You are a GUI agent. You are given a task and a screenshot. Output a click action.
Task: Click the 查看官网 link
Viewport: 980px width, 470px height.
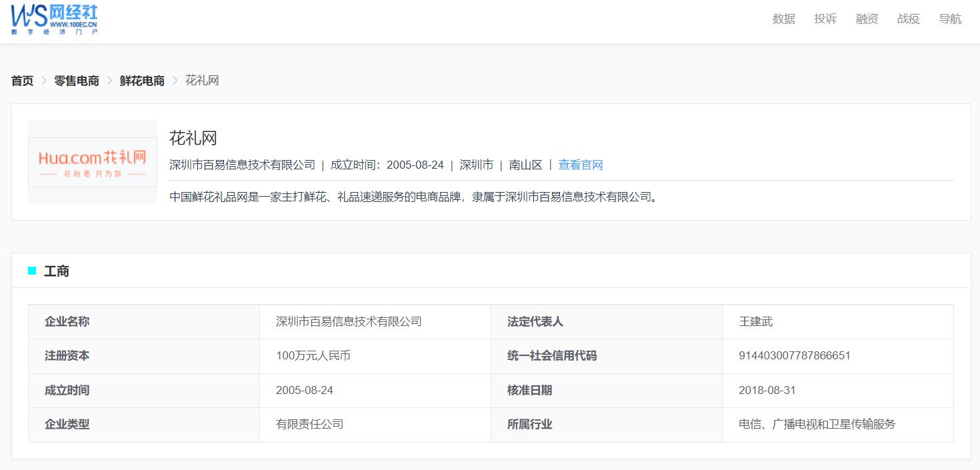coord(580,165)
